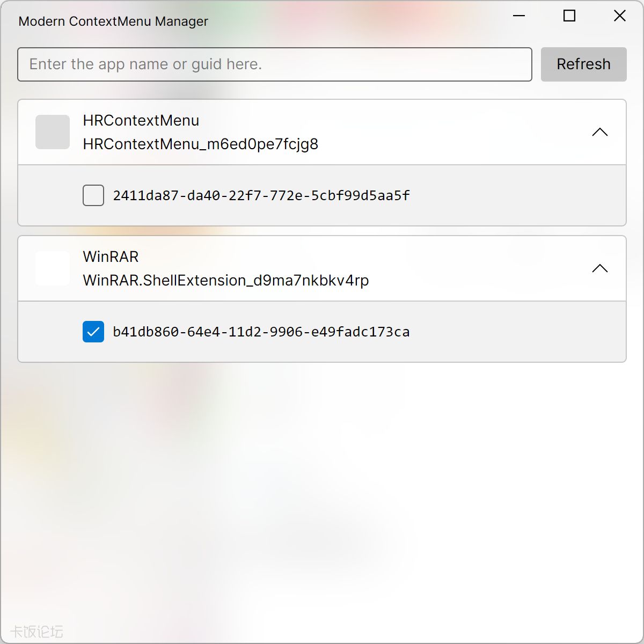
Task: Click the 卡饭论坛 watermark text
Action: coord(36,632)
